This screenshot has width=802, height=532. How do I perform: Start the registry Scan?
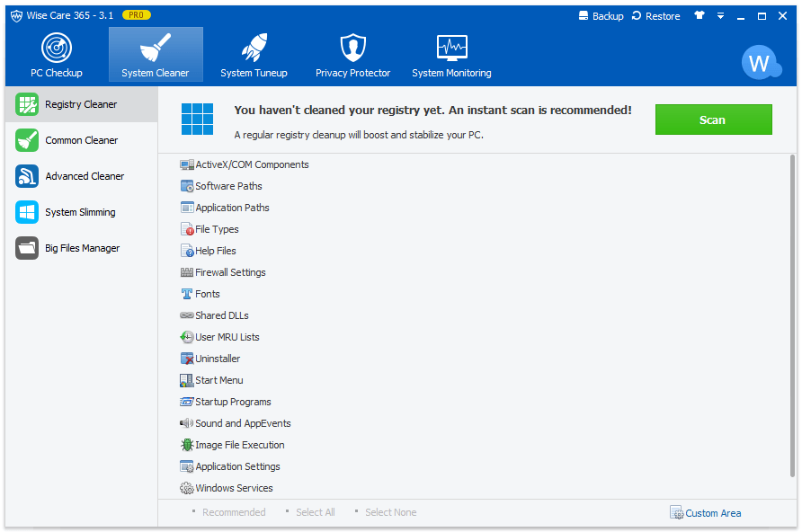tap(714, 120)
